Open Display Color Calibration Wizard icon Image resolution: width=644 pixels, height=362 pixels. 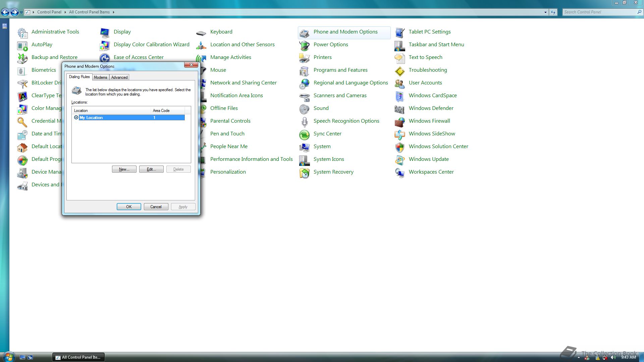coord(105,45)
